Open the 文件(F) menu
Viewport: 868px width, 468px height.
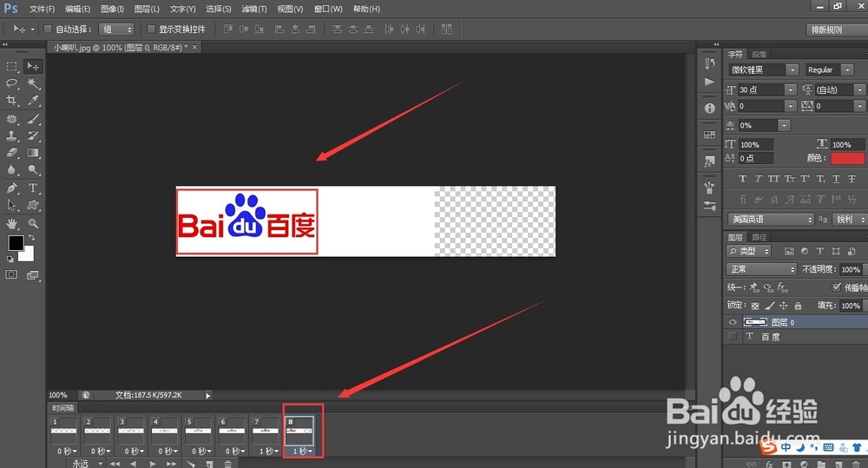click(42, 9)
